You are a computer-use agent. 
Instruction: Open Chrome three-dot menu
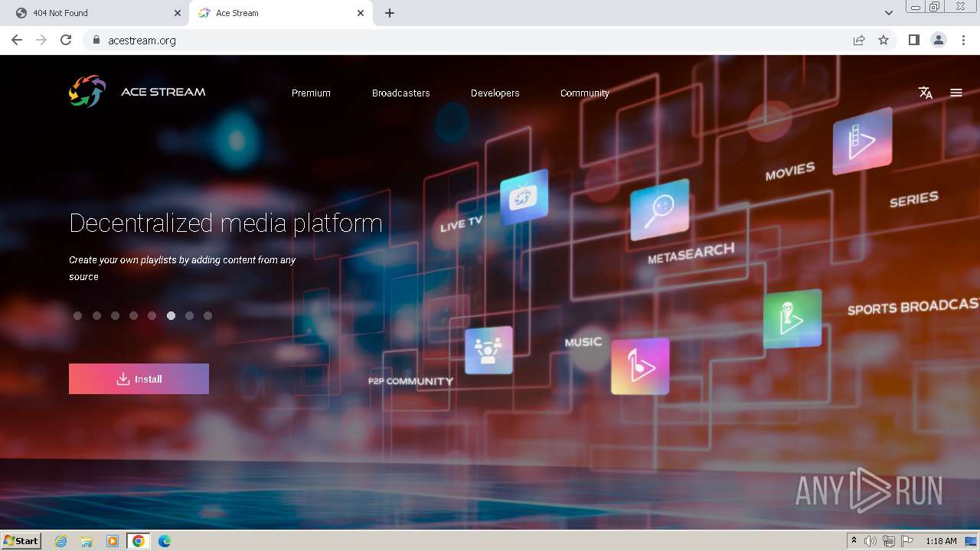pyautogui.click(x=963, y=40)
